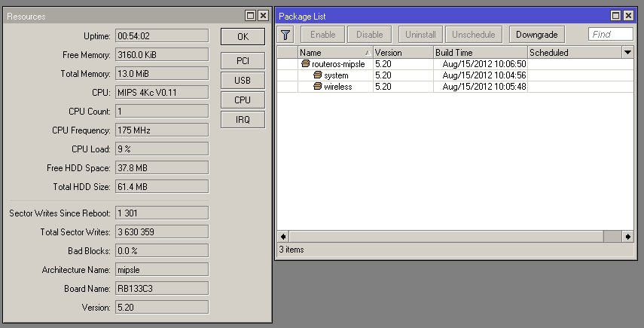Image resolution: width=644 pixels, height=328 pixels.
Task: Sort packages by Name column
Action: tap(335, 52)
